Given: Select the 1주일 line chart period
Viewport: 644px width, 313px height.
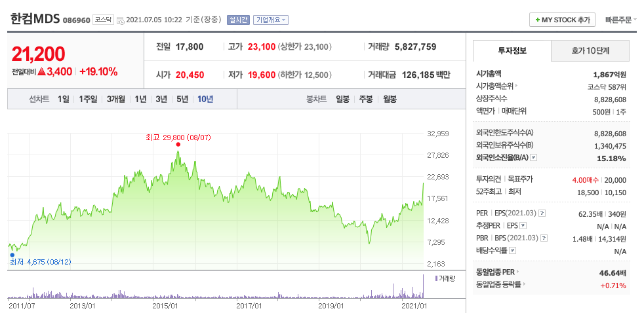Looking at the screenshot, I should pos(88,99).
